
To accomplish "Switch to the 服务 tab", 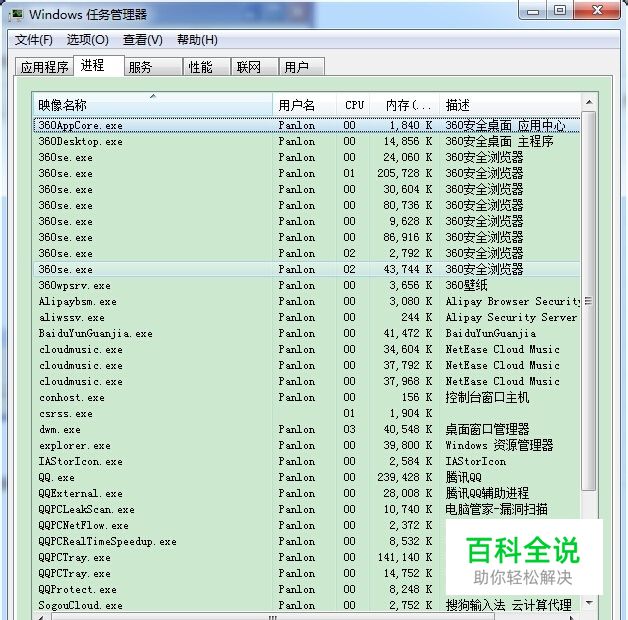I will point(153,66).
